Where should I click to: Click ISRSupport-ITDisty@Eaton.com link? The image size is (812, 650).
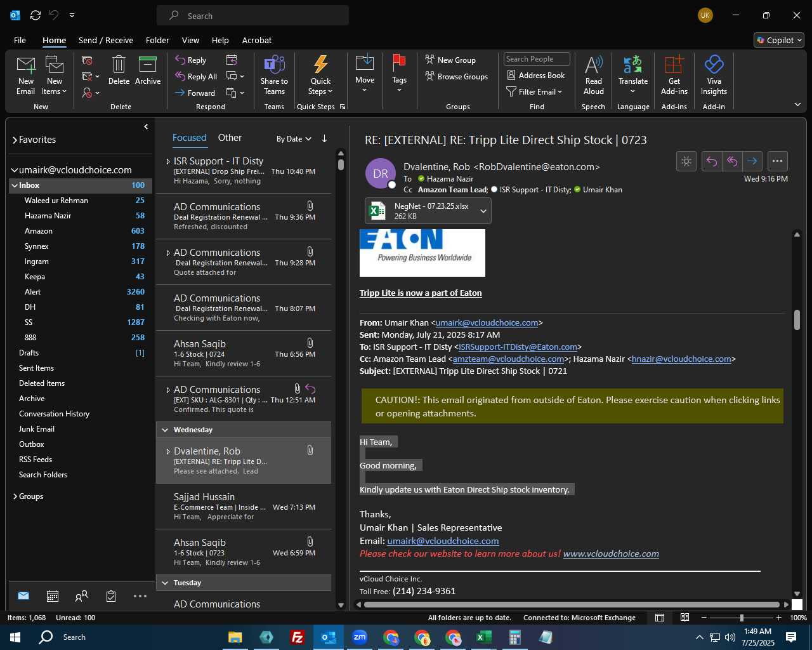coord(518,347)
